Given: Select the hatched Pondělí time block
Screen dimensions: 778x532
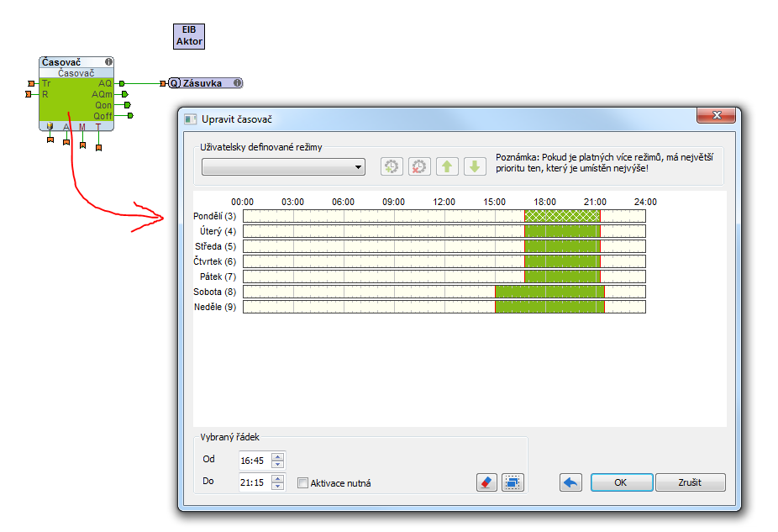Looking at the screenshot, I should [x=562, y=216].
